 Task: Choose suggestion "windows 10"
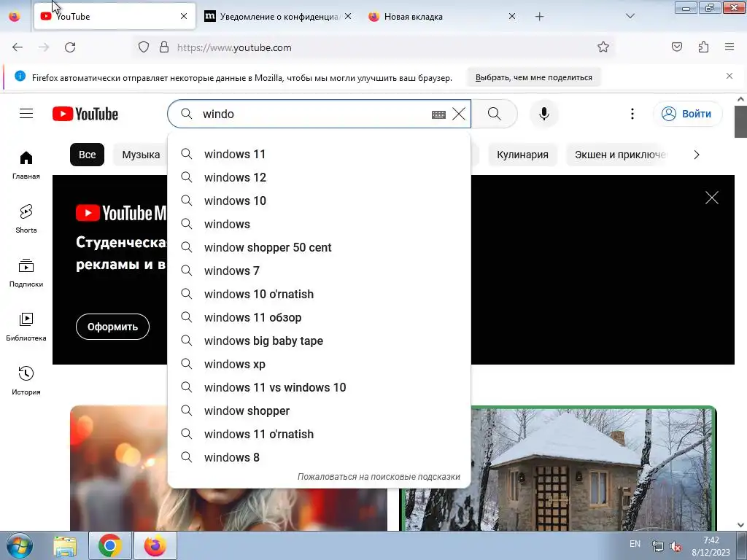pyautogui.click(x=320, y=201)
